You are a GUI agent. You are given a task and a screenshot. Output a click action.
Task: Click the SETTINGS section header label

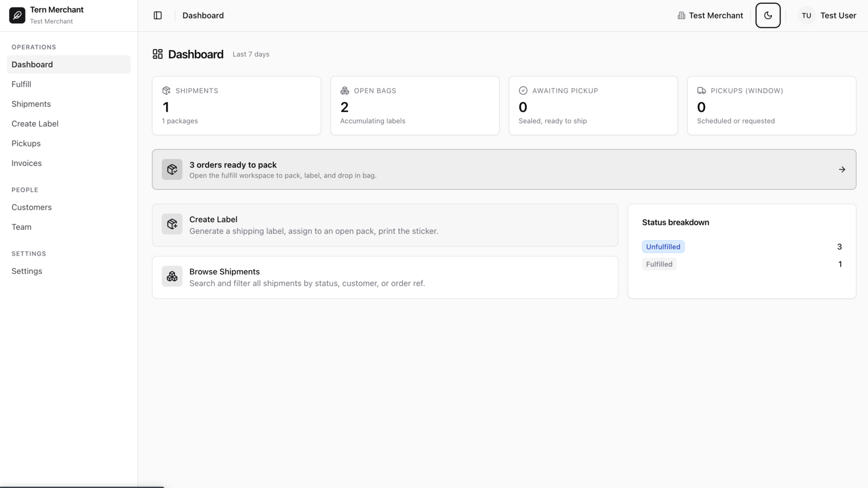(x=29, y=254)
